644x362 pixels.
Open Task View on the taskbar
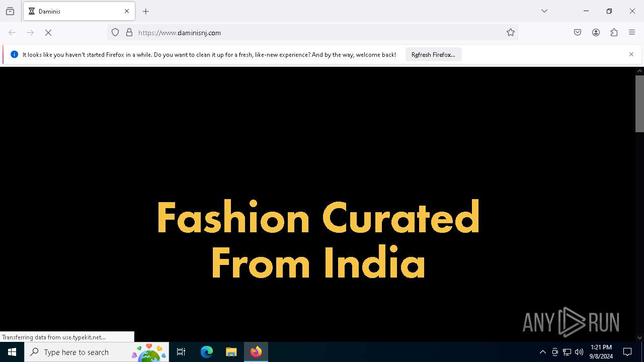(x=181, y=352)
